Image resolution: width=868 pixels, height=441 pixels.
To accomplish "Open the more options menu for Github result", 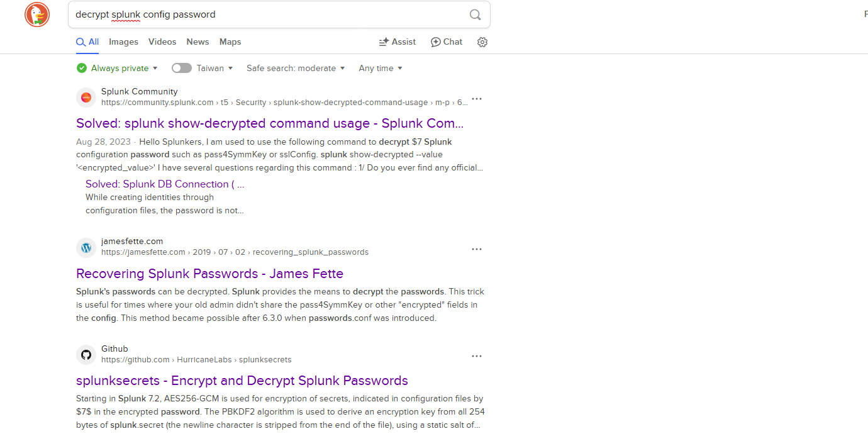I will click(477, 356).
